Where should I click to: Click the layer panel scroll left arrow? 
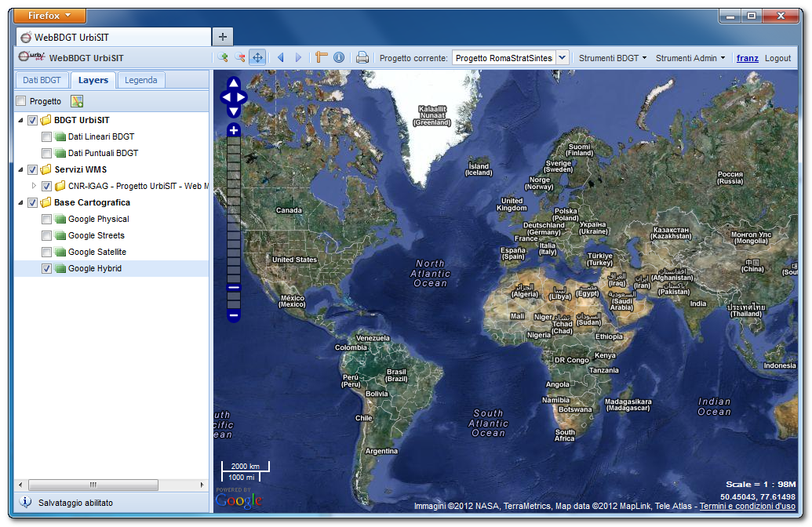point(20,485)
